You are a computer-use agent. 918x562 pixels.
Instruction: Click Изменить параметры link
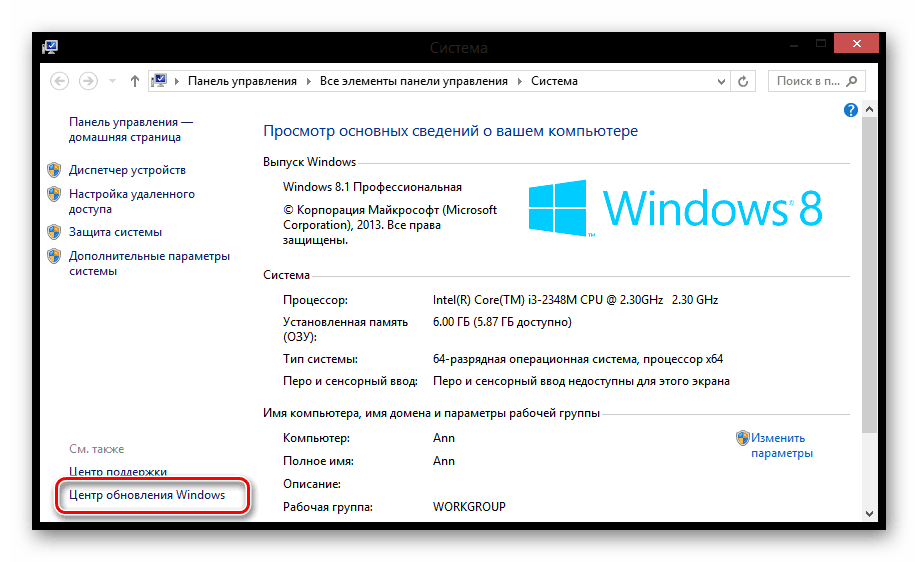pos(782,446)
